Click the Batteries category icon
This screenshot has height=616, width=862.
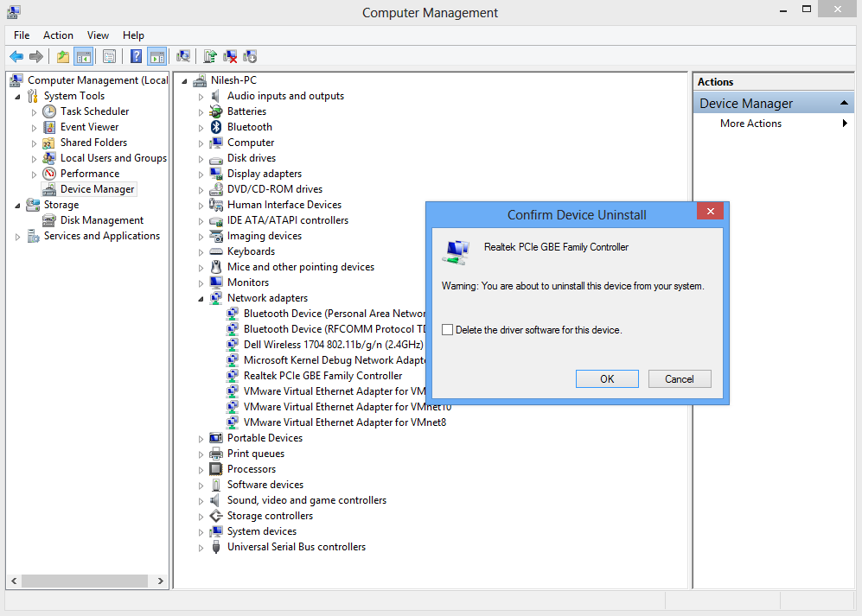(x=216, y=111)
